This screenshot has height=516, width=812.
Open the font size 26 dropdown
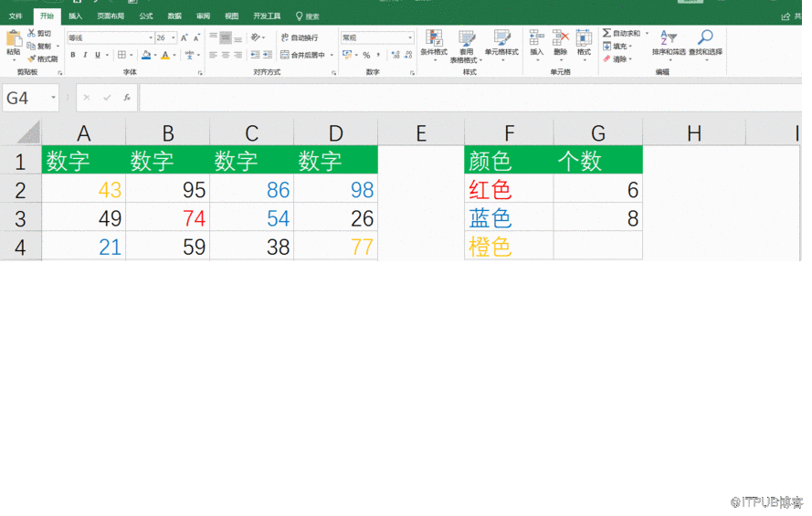pyautogui.click(x=173, y=37)
